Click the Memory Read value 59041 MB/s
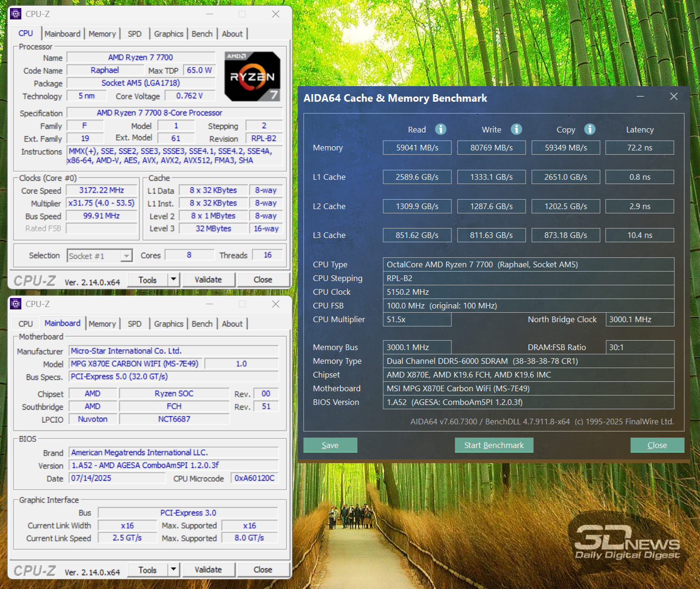The height and width of the screenshot is (589, 700). click(x=417, y=148)
